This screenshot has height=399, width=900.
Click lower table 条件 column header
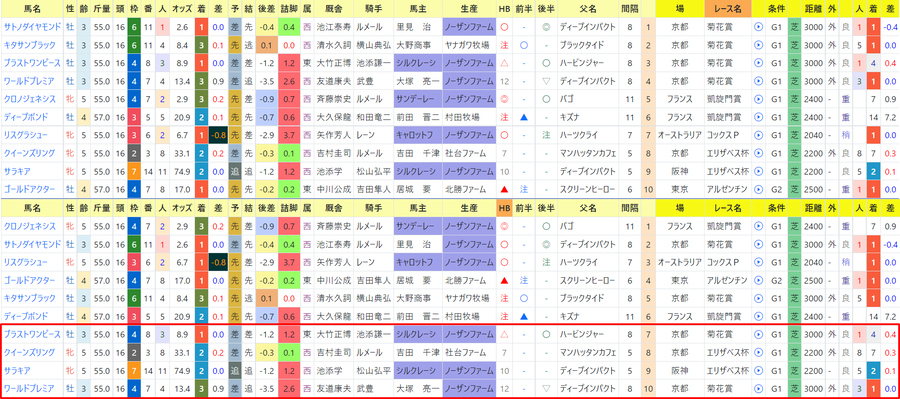777,208
